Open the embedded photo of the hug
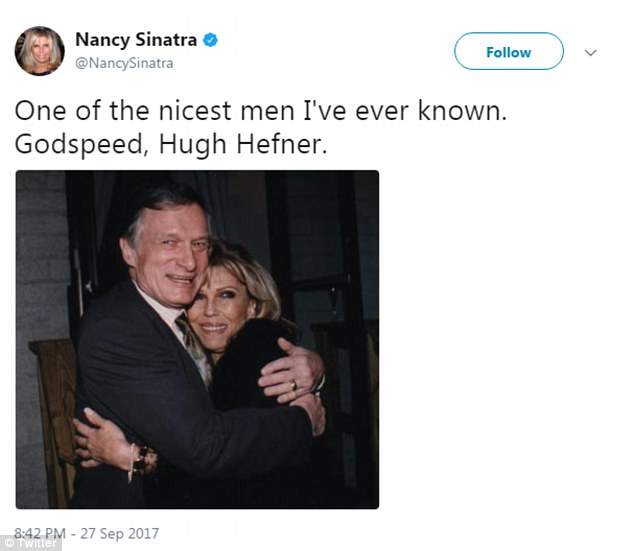634x551 pixels. [x=197, y=339]
